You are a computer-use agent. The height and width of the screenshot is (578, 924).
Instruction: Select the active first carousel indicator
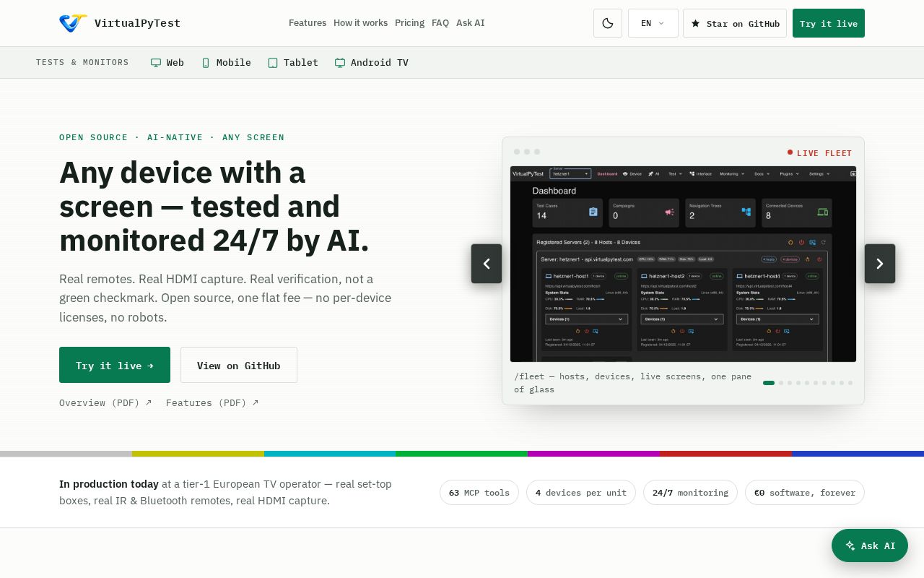[x=769, y=383]
